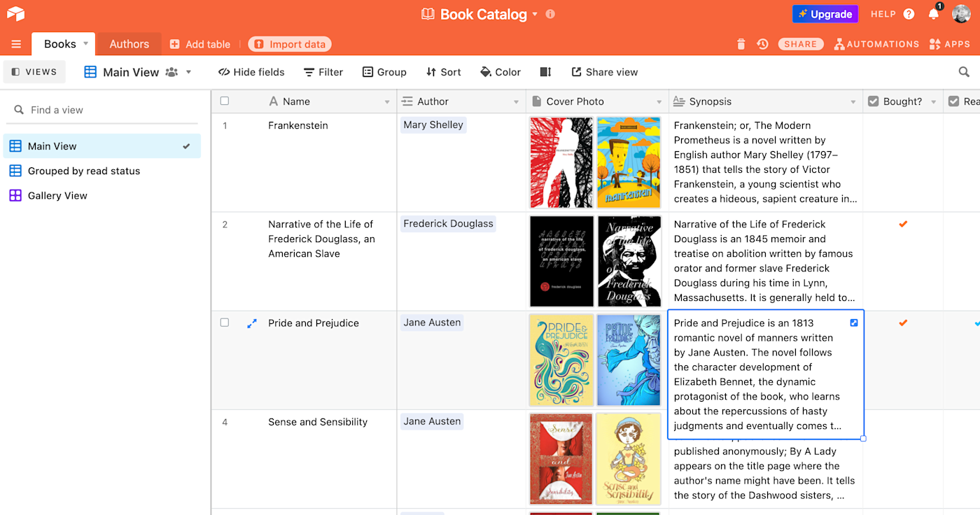980x515 pixels.
Task: Open the Sort options
Action: tap(444, 72)
